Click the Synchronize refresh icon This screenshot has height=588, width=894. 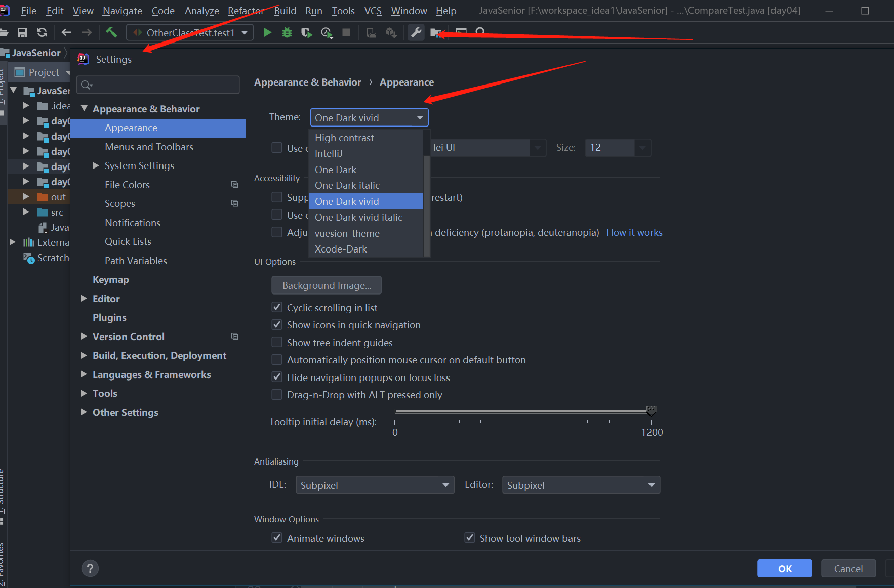tap(42, 33)
